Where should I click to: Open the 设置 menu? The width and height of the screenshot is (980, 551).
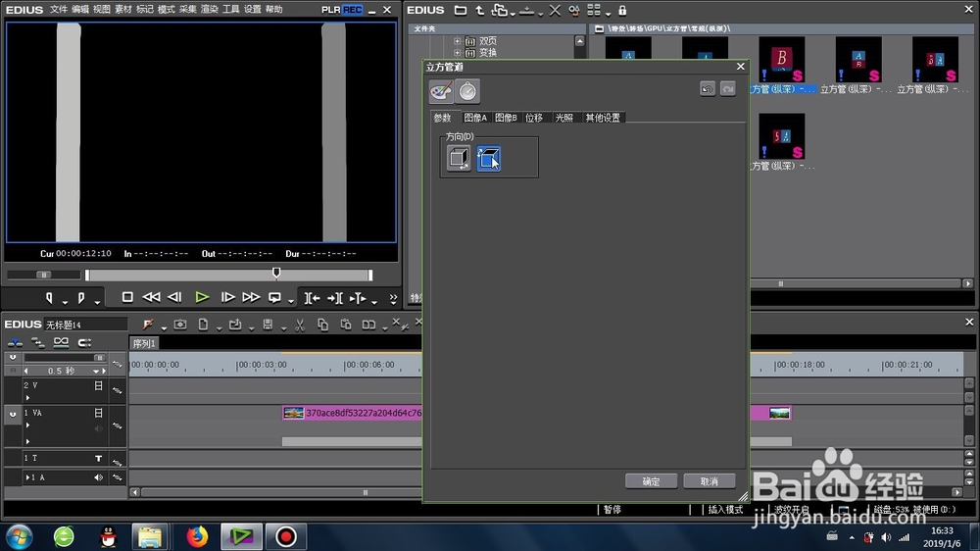point(253,10)
